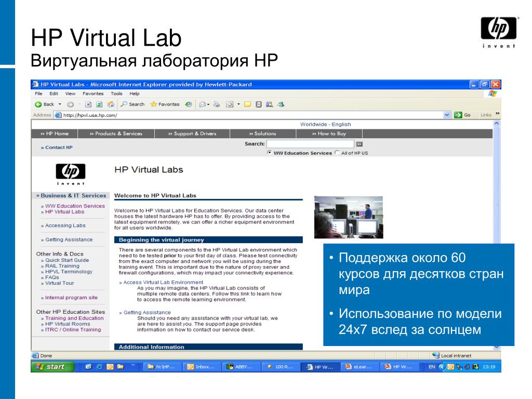Click the Back arrow icon

[x=38, y=104]
